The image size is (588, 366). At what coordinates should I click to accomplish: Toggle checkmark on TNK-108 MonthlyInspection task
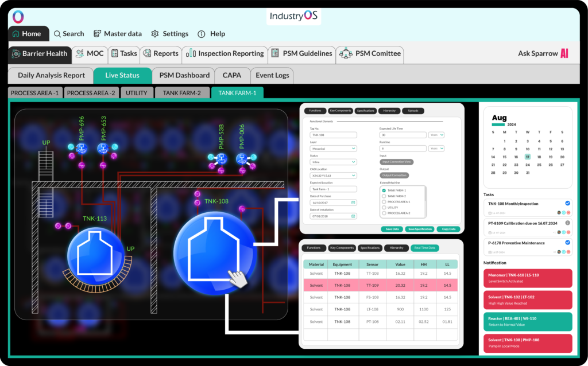pos(567,203)
